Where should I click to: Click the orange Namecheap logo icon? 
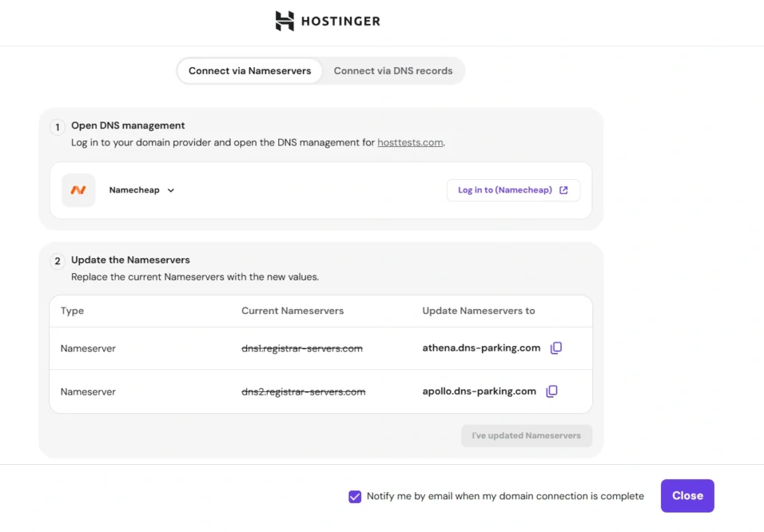click(x=78, y=190)
